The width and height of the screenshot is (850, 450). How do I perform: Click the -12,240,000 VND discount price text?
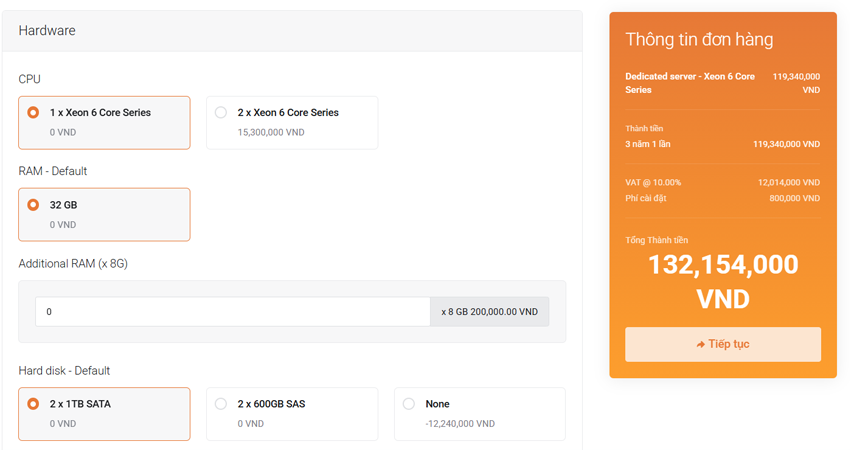[x=460, y=423]
